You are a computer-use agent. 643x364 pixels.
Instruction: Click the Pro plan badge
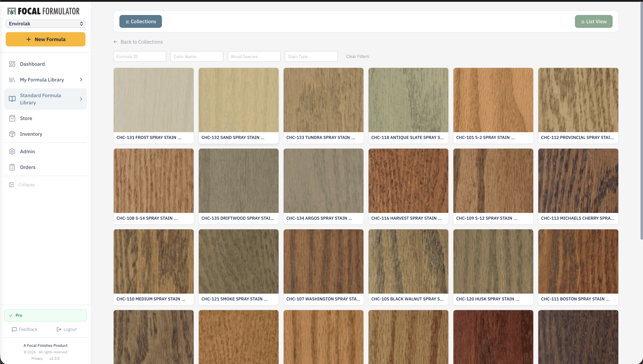pyautogui.click(x=46, y=315)
